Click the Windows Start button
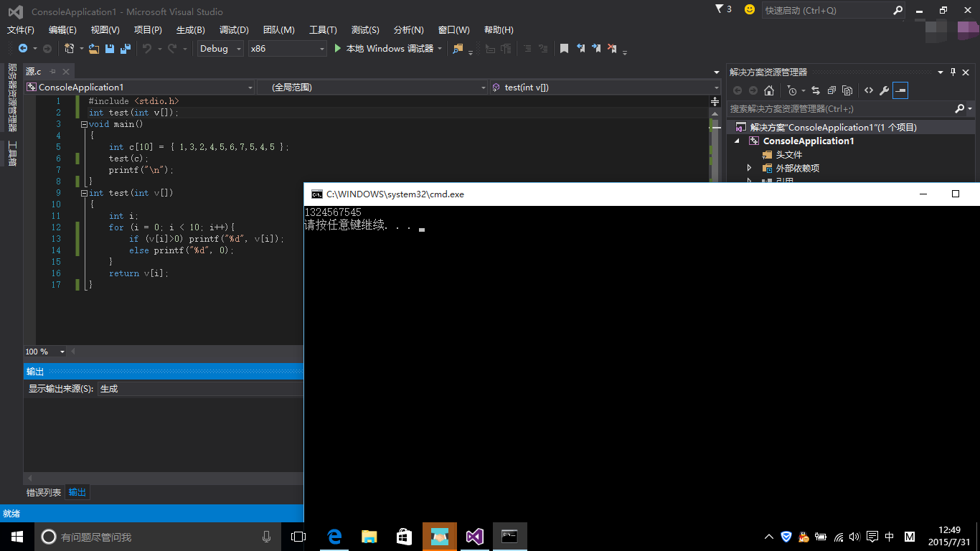The width and height of the screenshot is (980, 551). click(17, 537)
